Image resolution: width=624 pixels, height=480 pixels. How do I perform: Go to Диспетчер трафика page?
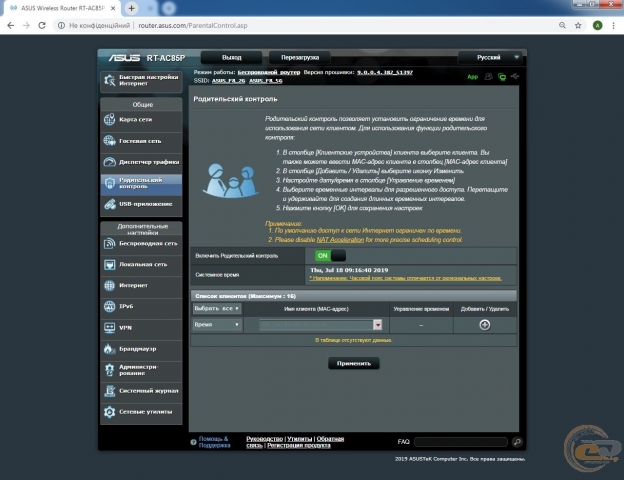[141, 161]
